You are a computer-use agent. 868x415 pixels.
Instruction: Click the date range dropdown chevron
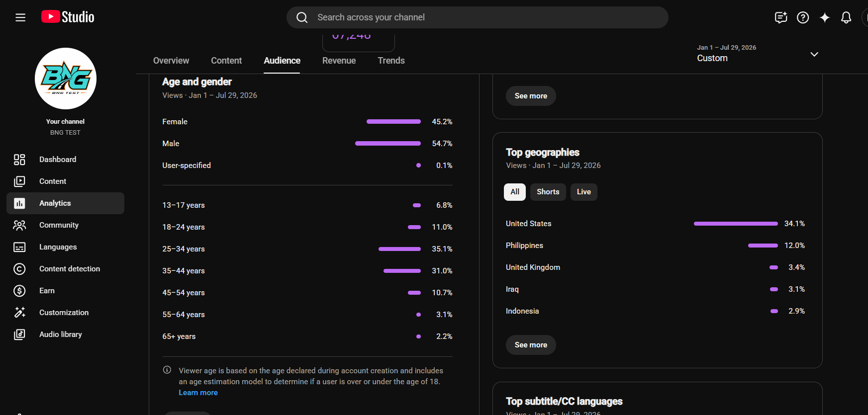(x=814, y=54)
